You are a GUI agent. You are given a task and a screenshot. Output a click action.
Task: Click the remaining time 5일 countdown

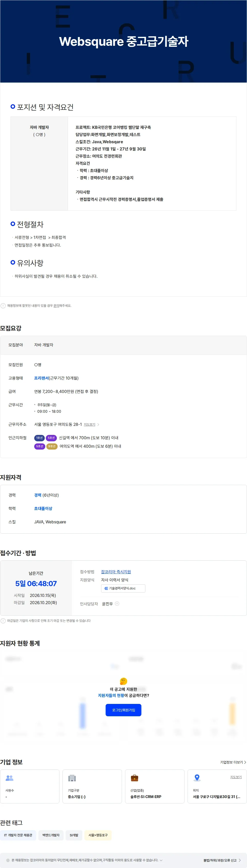coord(36,583)
